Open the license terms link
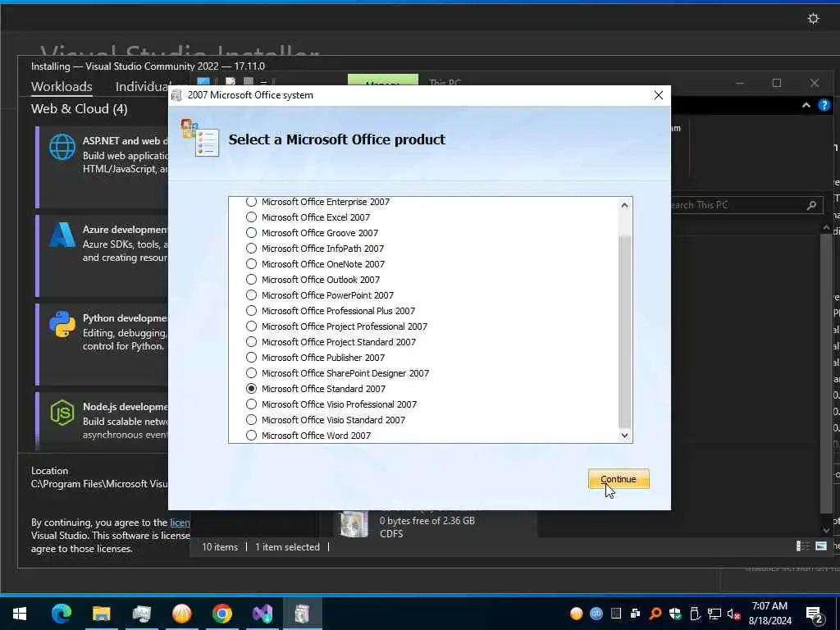 point(180,523)
